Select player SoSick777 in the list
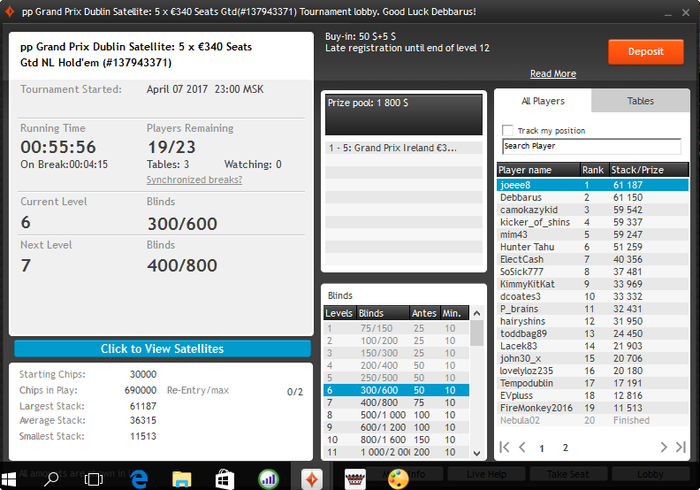 (592, 272)
